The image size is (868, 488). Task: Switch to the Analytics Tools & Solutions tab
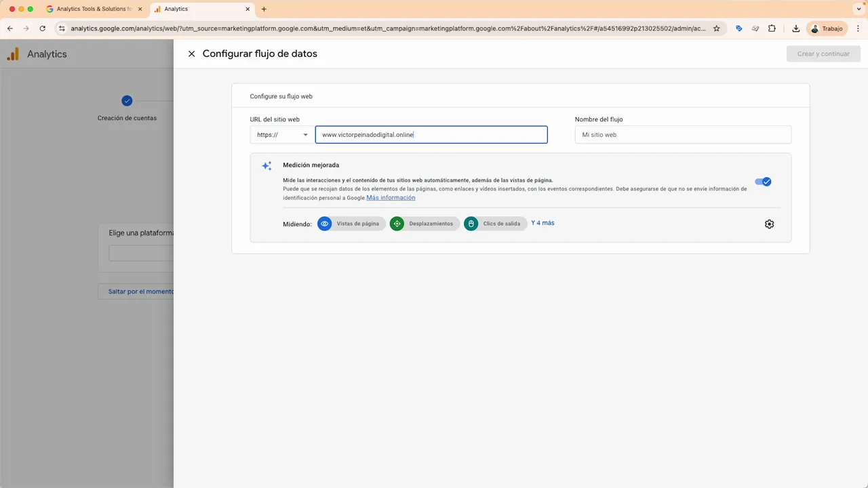(x=93, y=9)
